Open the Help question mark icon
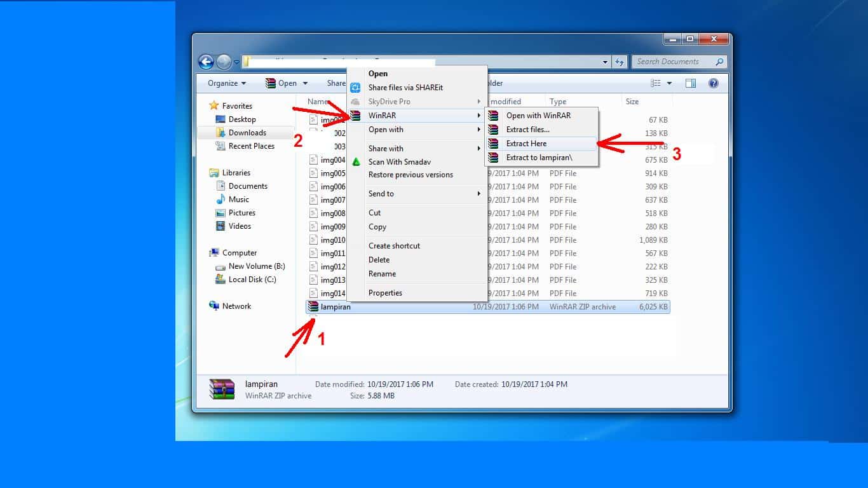The width and height of the screenshot is (868, 488). tap(714, 83)
